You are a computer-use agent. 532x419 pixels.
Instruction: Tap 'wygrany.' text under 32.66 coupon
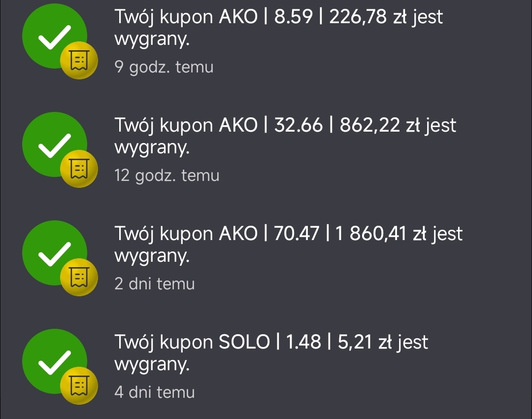point(152,148)
